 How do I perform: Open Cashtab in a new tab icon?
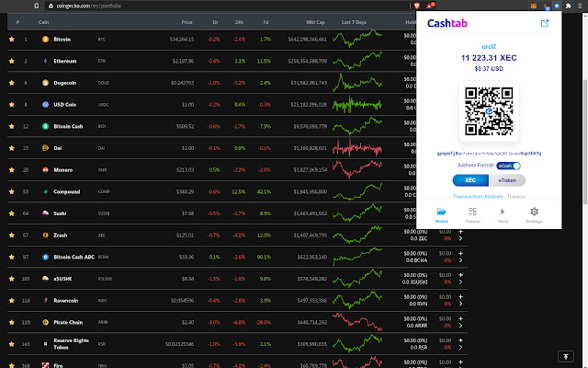point(545,23)
